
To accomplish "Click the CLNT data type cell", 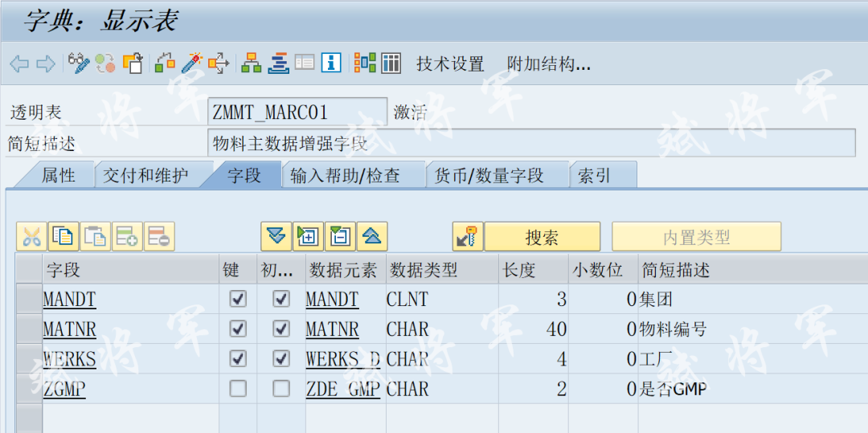I will [x=442, y=300].
